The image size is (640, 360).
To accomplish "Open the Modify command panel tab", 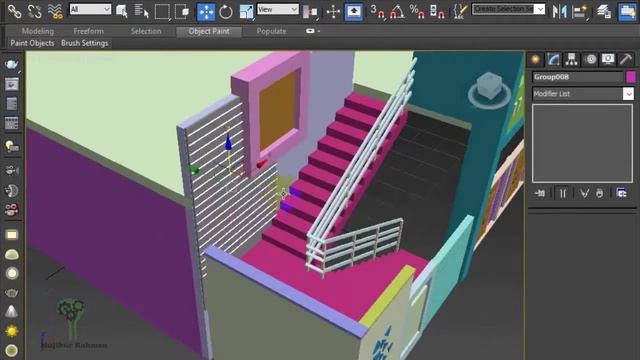I will click(x=553, y=60).
